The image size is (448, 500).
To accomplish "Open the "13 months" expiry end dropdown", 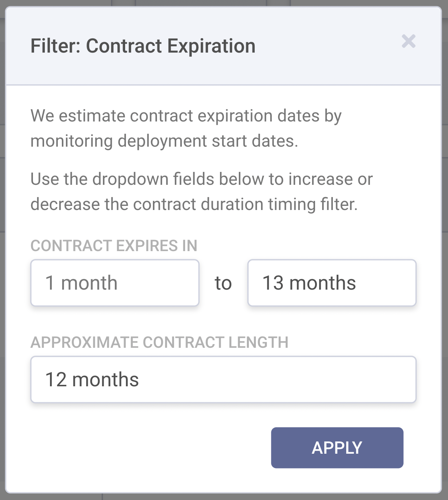I will 332,283.
